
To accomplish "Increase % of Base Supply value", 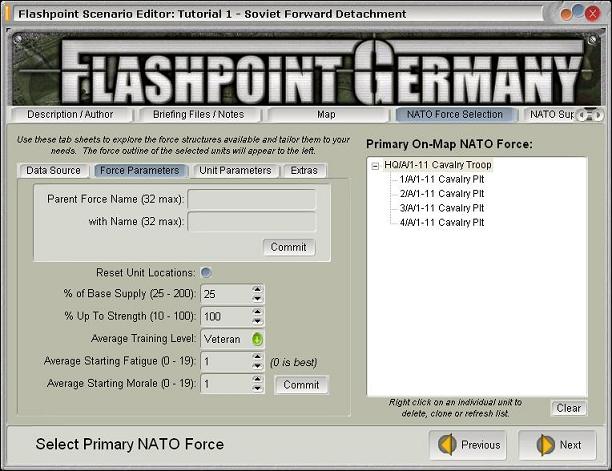I will (257, 290).
